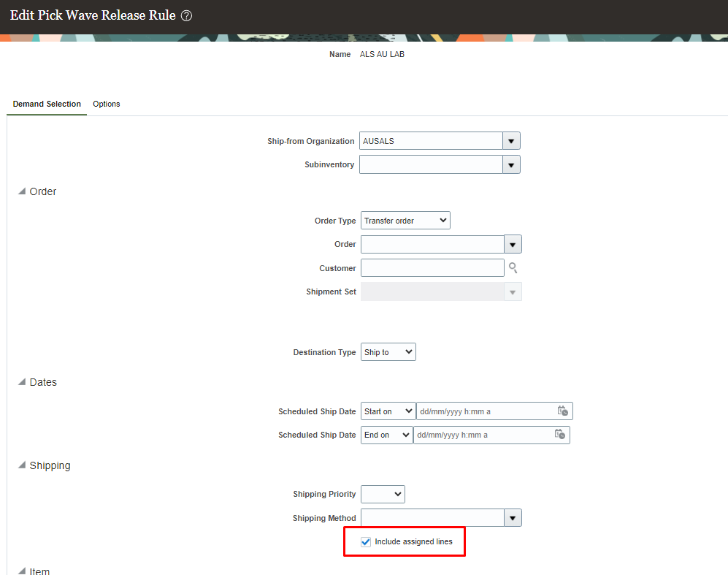
Task: Uncheck the Include assigned lines checkbox
Action: click(365, 541)
